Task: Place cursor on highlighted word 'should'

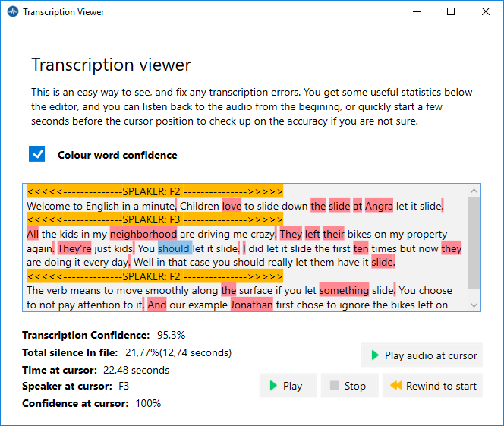Action: [175, 248]
